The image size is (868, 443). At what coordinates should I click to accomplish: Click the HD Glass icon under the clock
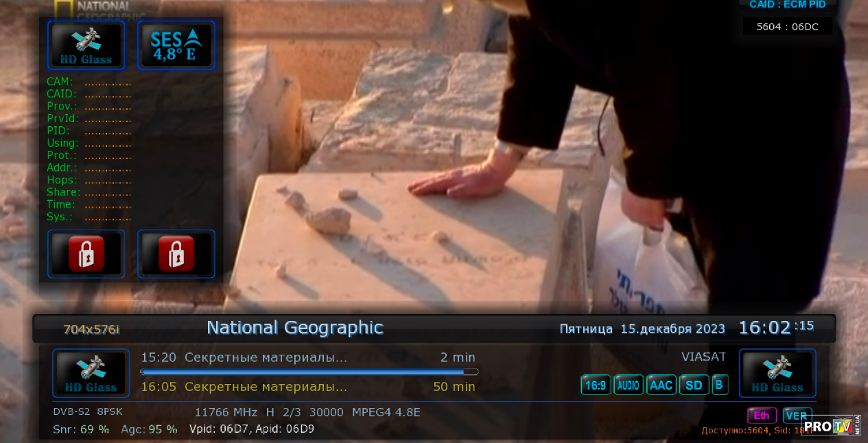[777, 373]
